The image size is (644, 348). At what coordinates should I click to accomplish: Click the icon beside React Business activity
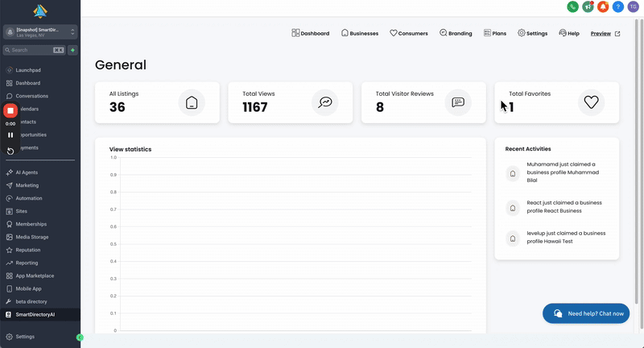(513, 208)
